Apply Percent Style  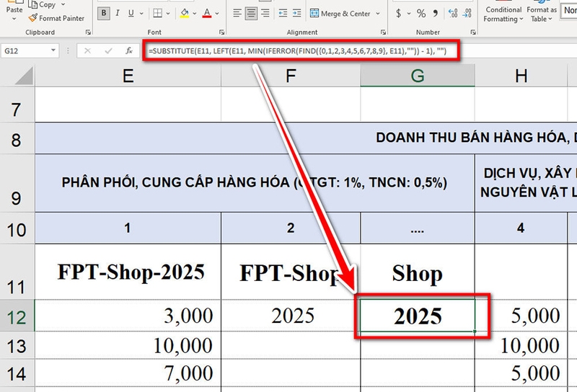pos(421,14)
